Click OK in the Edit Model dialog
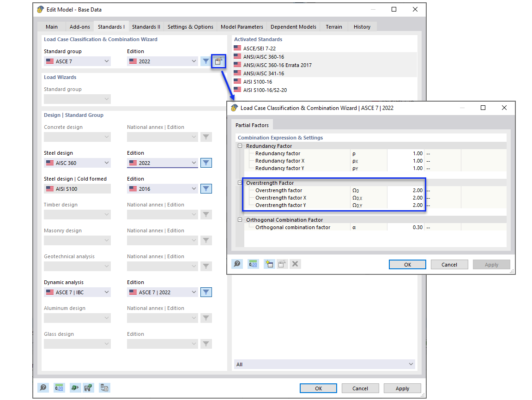This screenshot has width=532, height=400. click(318, 388)
